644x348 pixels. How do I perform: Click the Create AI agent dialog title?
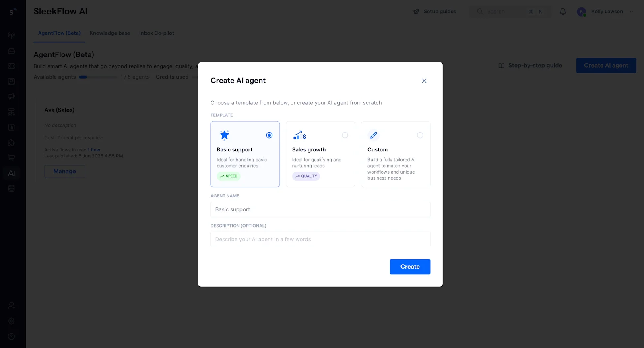coord(238,81)
